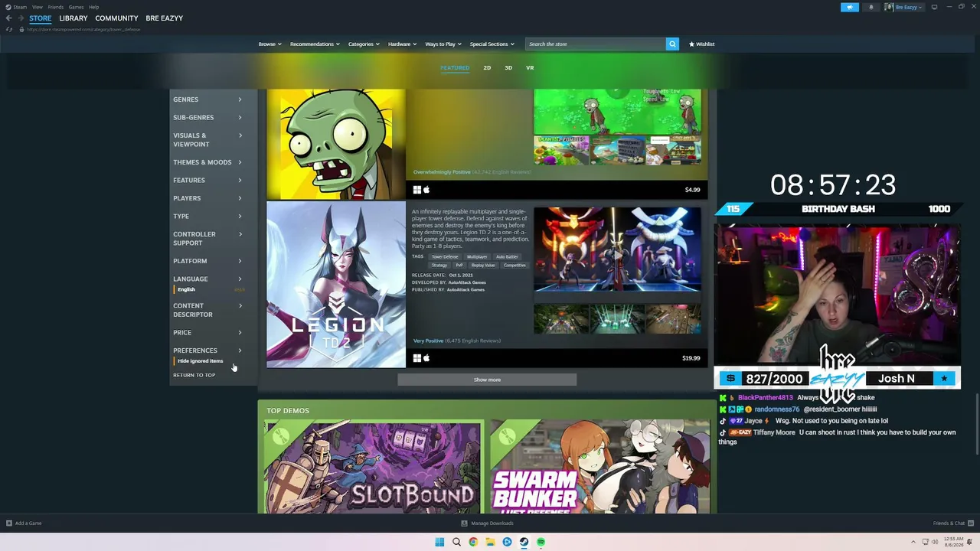The image size is (980, 551).
Task: Click the Show more button
Action: (487, 380)
